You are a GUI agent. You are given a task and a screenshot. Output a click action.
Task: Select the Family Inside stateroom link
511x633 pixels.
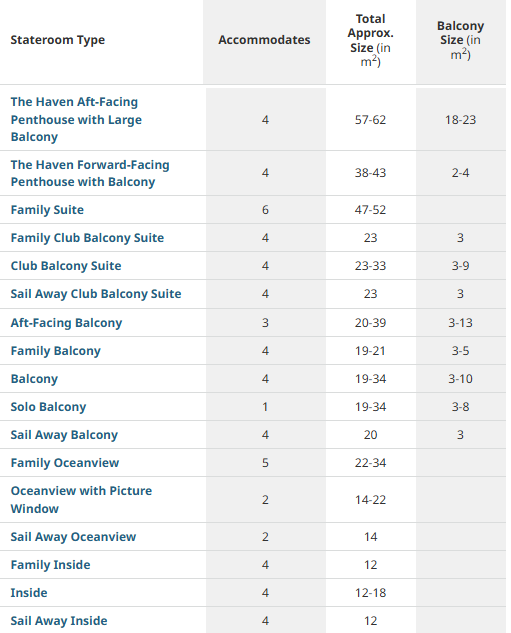tap(50, 565)
